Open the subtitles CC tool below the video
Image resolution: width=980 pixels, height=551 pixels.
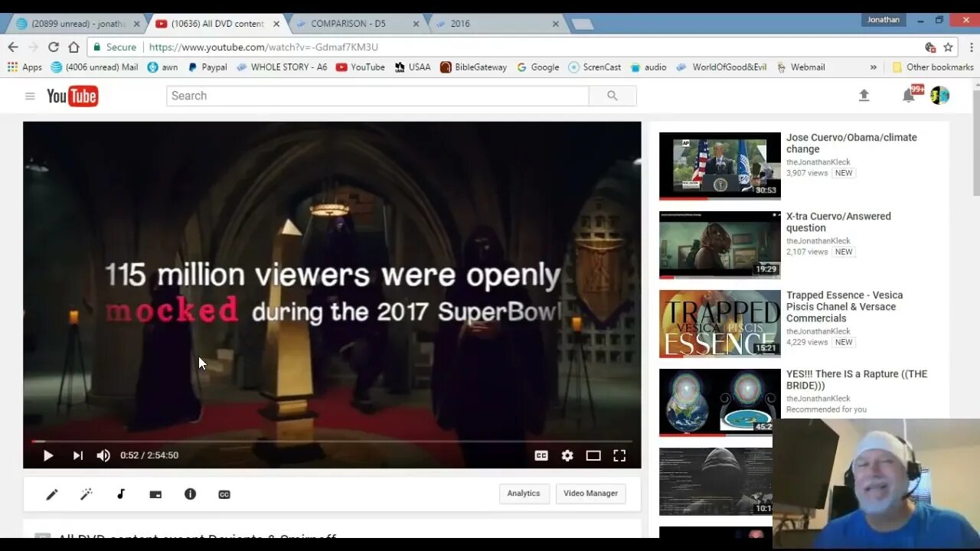pyautogui.click(x=224, y=494)
